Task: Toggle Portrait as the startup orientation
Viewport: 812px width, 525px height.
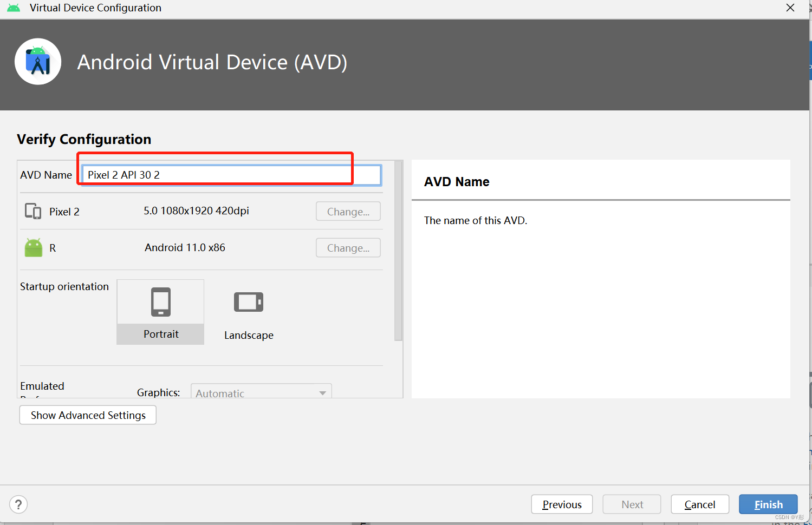Action: (160, 301)
